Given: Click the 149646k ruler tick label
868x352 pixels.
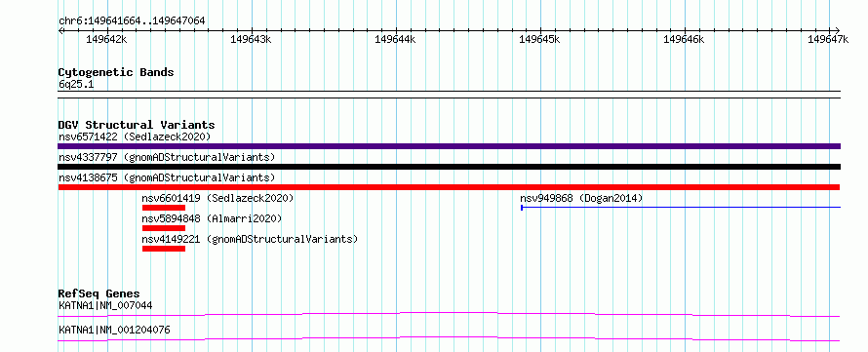Looking at the screenshot, I should [x=684, y=39].
